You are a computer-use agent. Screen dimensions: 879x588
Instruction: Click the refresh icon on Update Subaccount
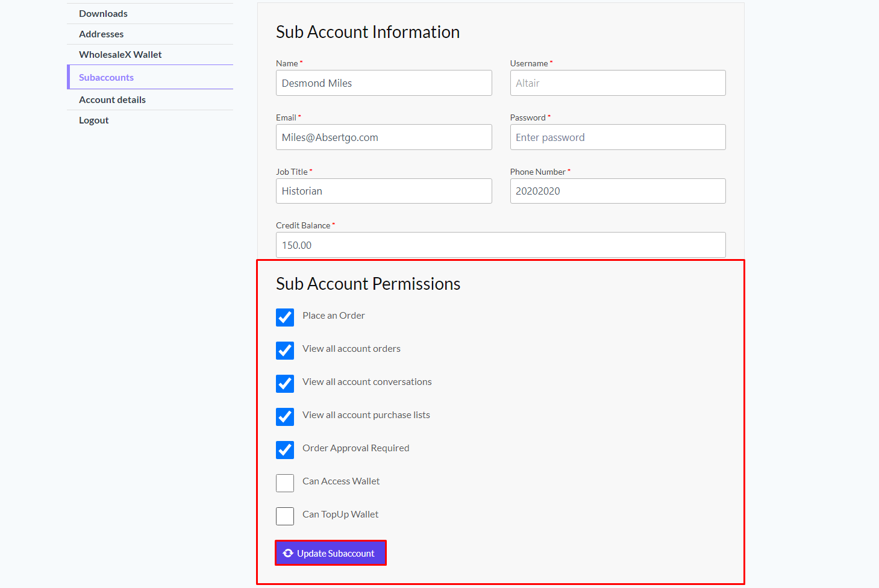tap(288, 553)
